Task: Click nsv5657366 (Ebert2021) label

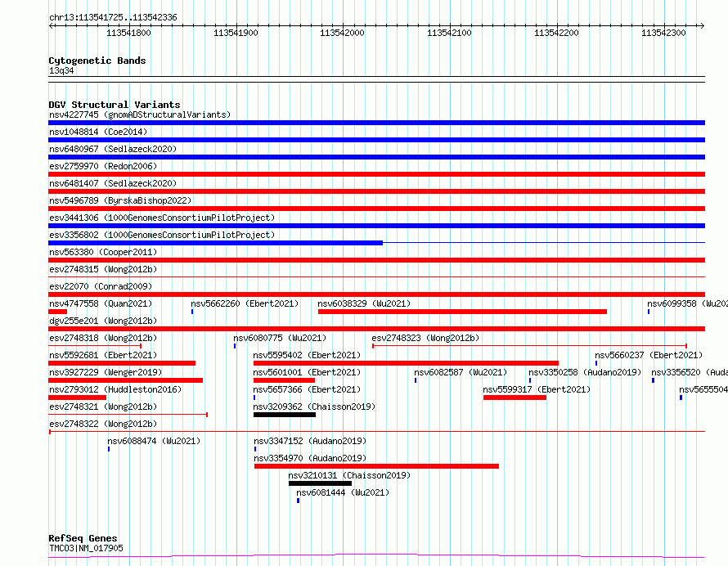Action: pyautogui.click(x=307, y=389)
